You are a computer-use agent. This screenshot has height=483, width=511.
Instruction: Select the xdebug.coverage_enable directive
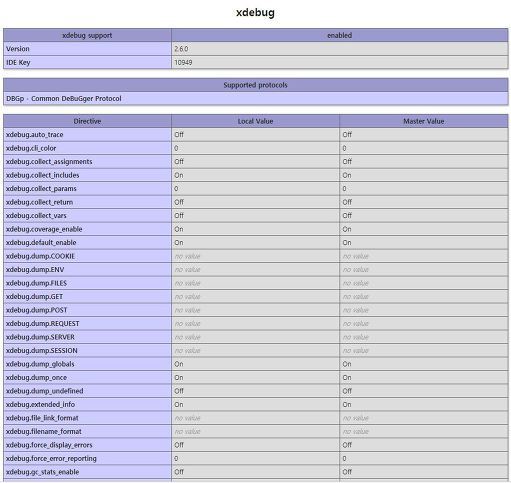coord(44,229)
